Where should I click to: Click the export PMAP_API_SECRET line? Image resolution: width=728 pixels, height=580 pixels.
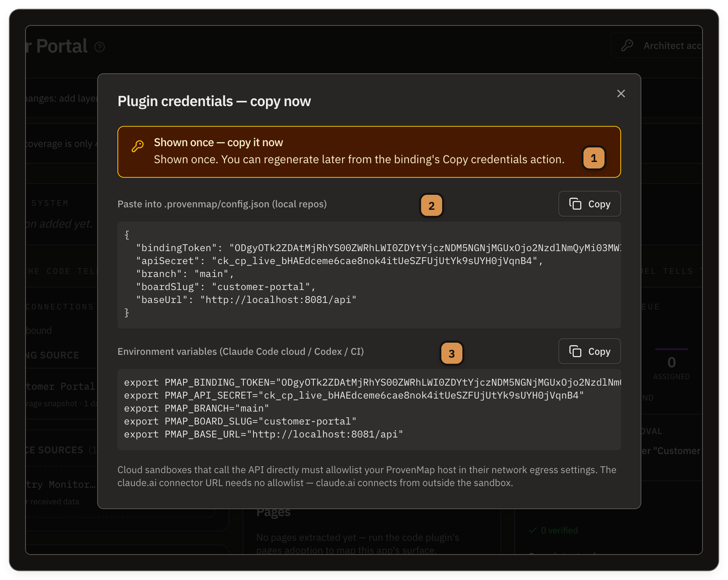[354, 396]
